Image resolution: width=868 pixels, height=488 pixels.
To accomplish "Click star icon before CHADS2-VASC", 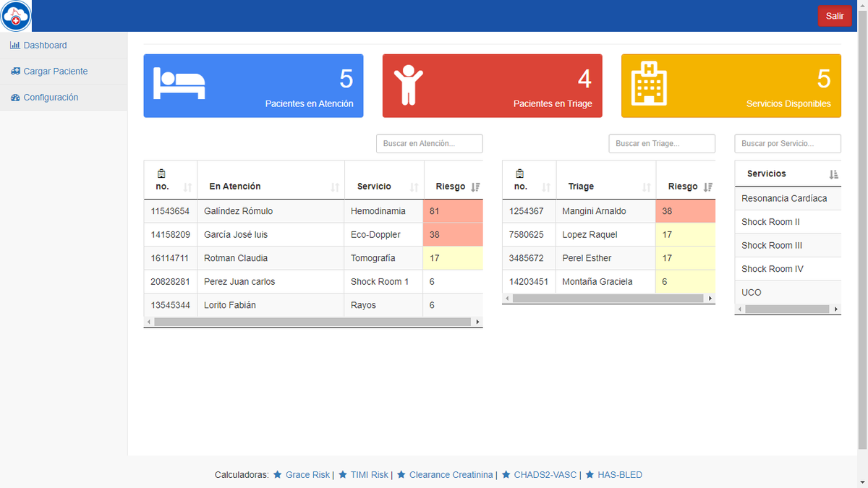I will [506, 475].
